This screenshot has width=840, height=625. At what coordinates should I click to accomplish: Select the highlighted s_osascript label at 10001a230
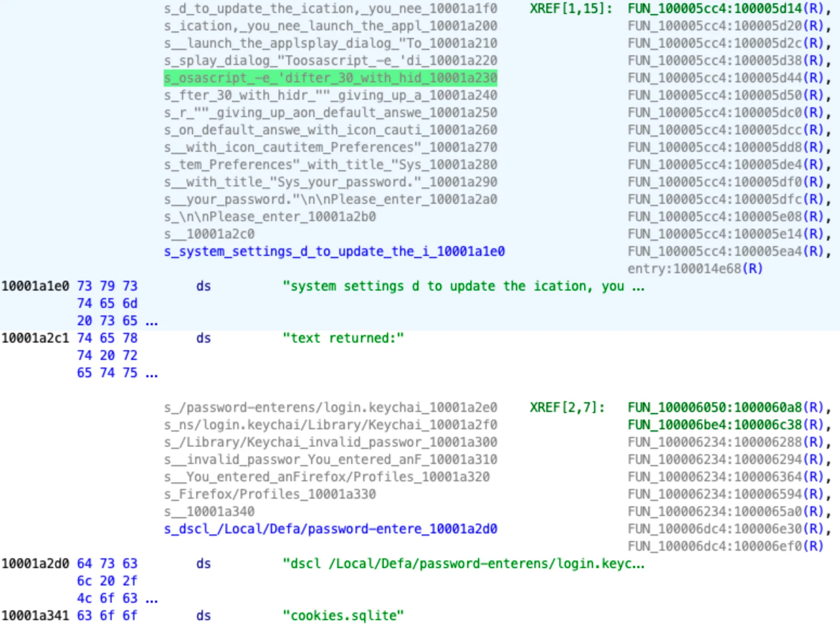pyautogui.click(x=331, y=78)
